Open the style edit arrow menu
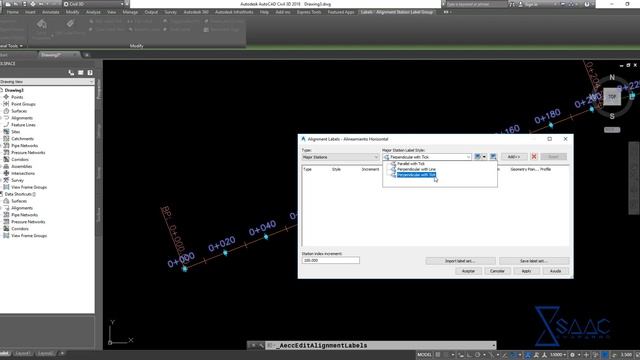This screenshot has height=360, width=640. coord(484,157)
